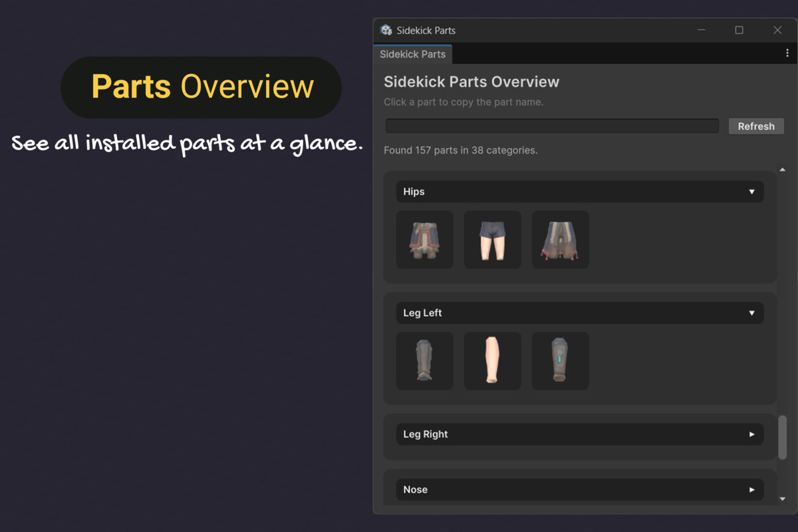Select the first armored Leg Left thumbnail

pos(425,360)
